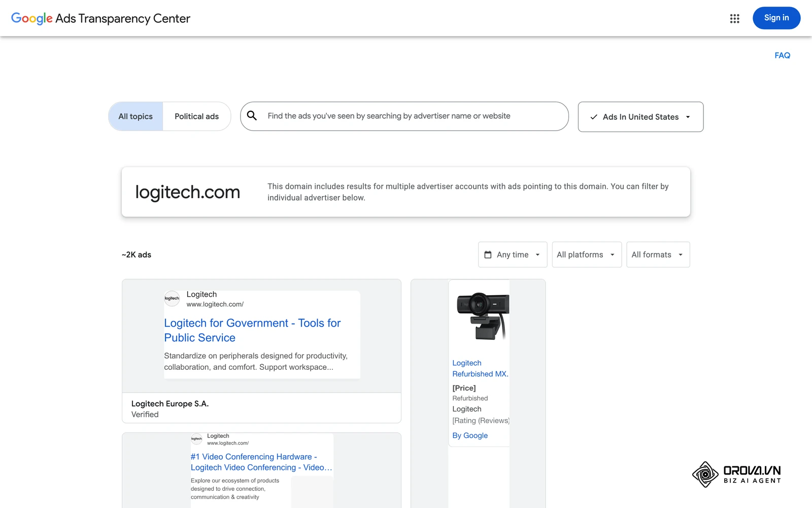Click Logitech Europe S.A. advertiser name
812x508 pixels.
170,403
